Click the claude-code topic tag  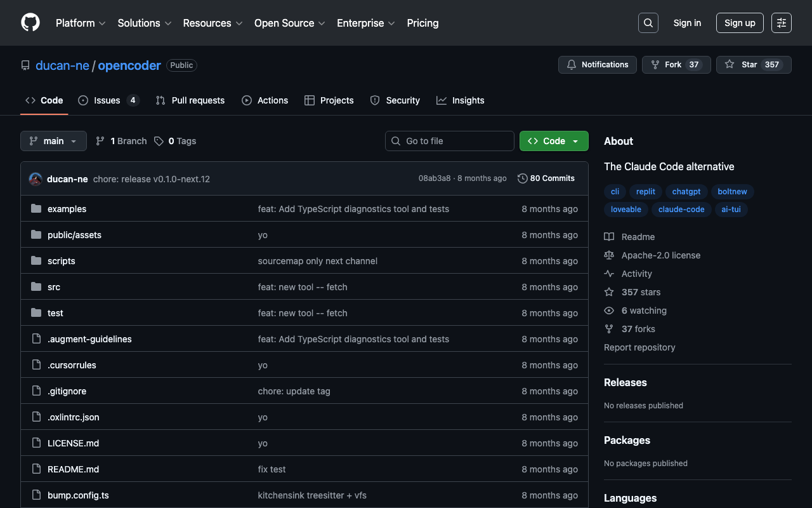pyautogui.click(x=681, y=210)
